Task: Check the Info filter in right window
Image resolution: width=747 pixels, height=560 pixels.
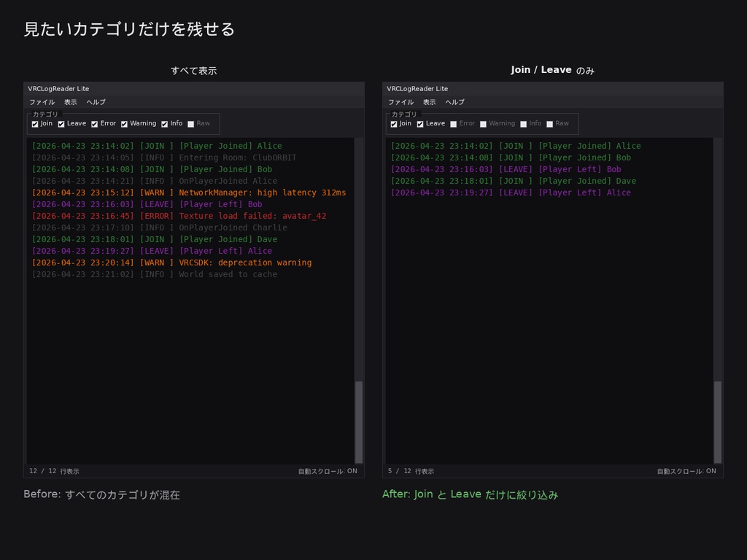Action: (522, 123)
